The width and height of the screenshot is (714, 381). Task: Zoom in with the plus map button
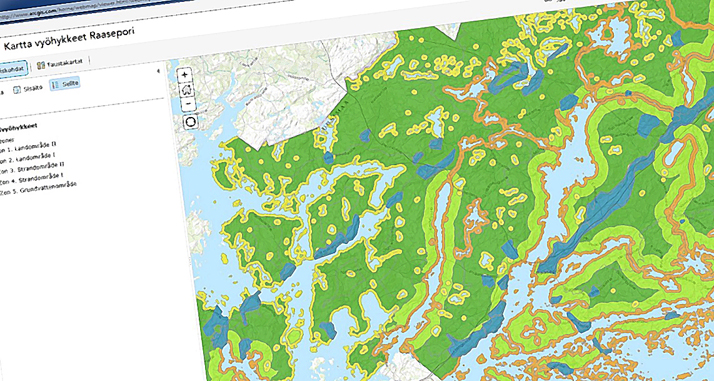(x=184, y=75)
